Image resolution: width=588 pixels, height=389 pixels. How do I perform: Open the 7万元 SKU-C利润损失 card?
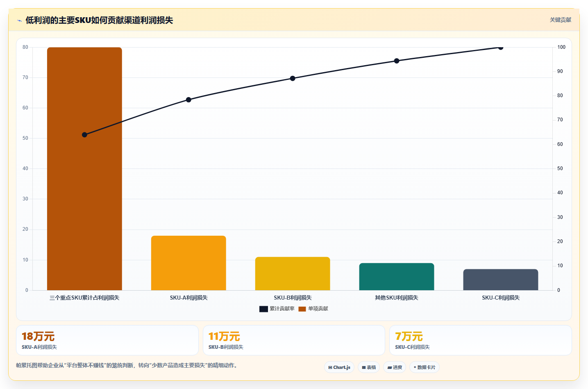point(481,340)
